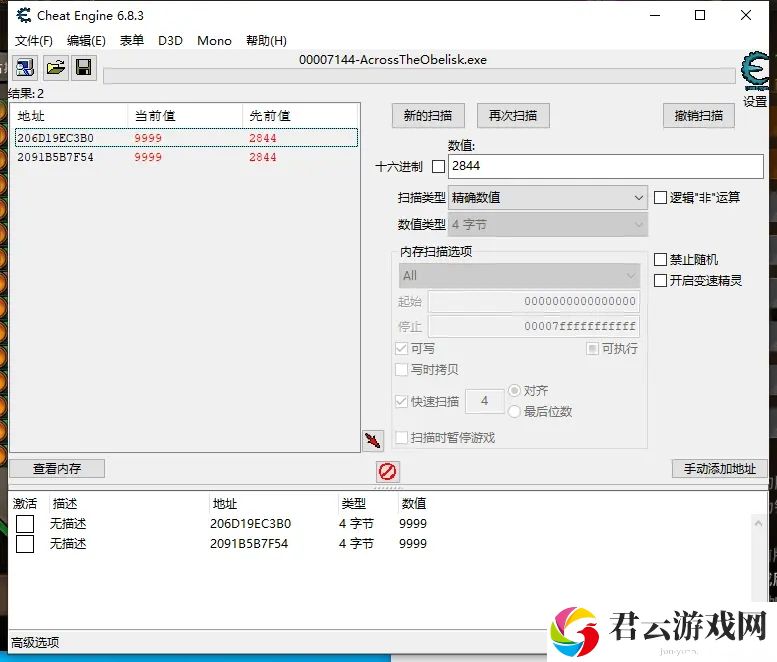
Task: Click the fast scan alignment field showing 4
Action: (485, 401)
